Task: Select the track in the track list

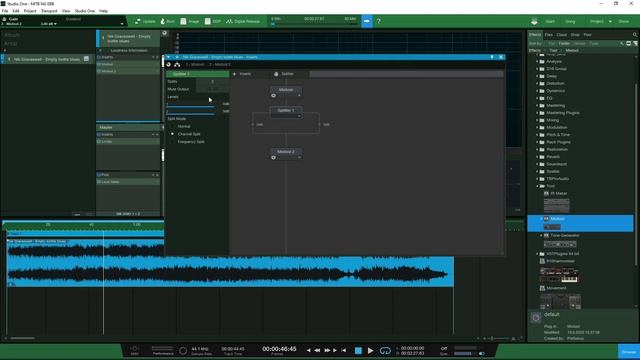Action: (47, 59)
